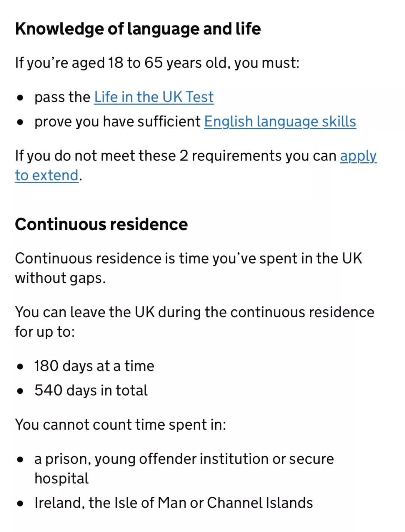Click the 'Continuous residence' heading
This screenshot has width=405, height=532.
click(101, 225)
